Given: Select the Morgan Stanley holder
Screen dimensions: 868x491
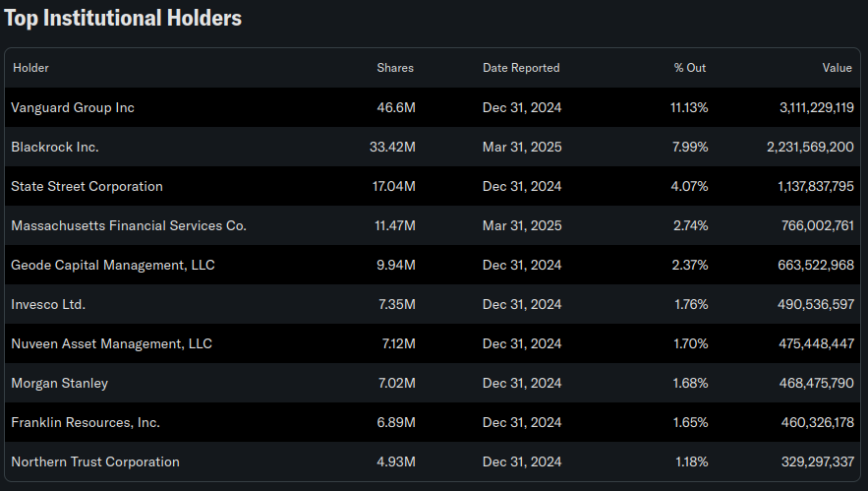Looking at the screenshot, I should 59,383.
